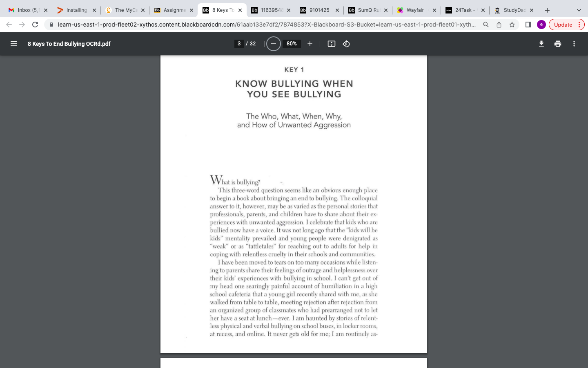Bookmark this page with star icon
The image size is (588, 368).
[x=512, y=25]
